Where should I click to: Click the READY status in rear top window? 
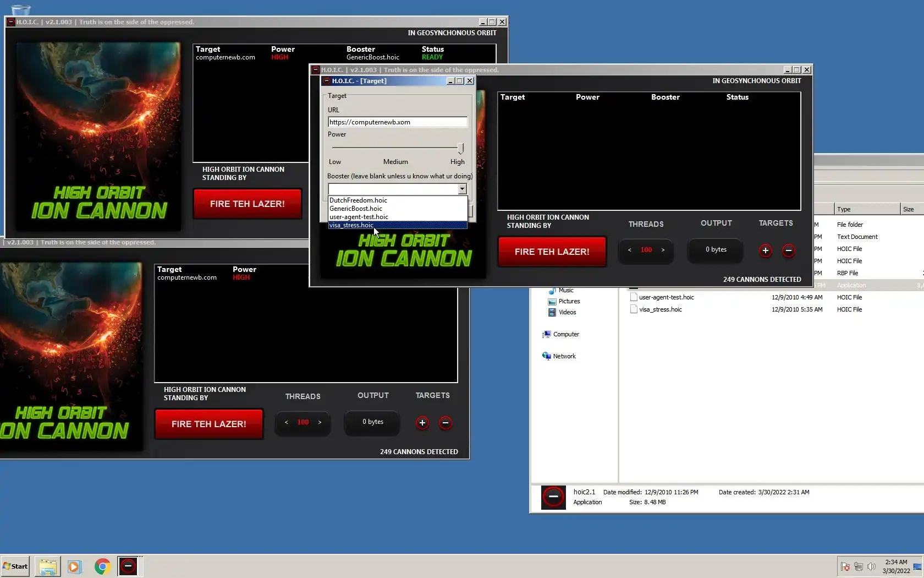(x=432, y=57)
